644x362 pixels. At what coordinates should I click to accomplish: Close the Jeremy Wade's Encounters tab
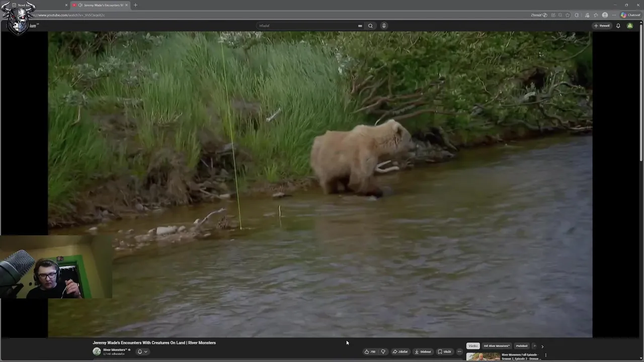tap(126, 5)
